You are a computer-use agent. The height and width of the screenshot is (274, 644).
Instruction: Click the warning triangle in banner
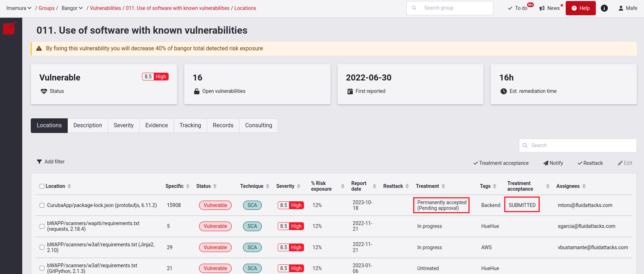click(39, 49)
